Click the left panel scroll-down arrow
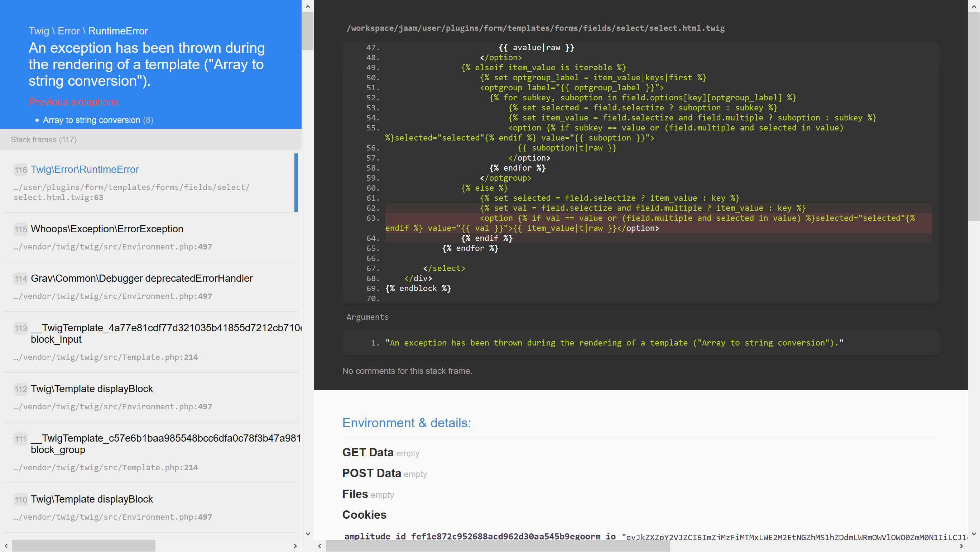 [x=307, y=534]
